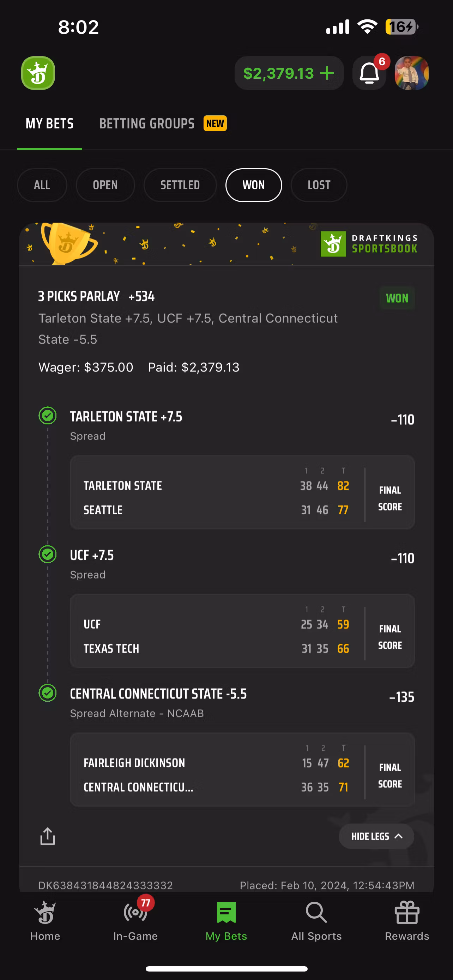
Task: Tap the $2,379.13 balance deposit button
Action: 289,73
